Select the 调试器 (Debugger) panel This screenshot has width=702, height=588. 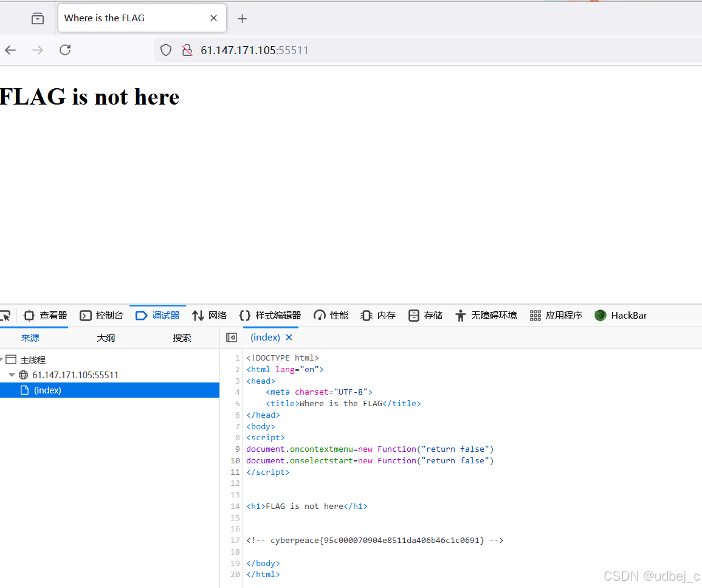157,315
